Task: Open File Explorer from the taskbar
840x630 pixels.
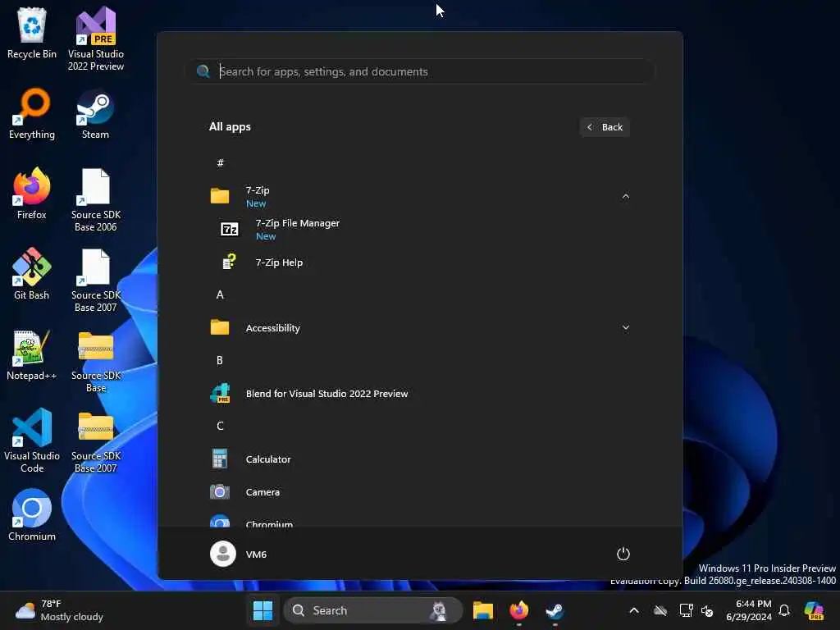Action: click(x=482, y=610)
